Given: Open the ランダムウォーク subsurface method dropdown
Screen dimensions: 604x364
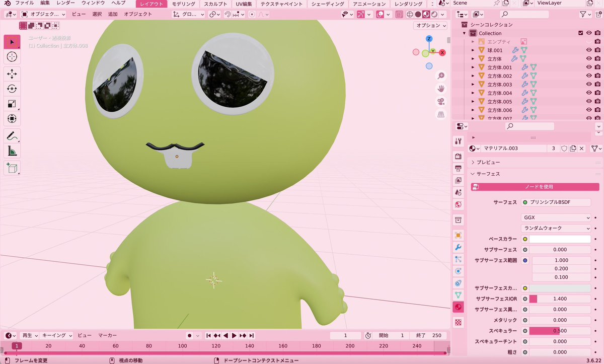Looking at the screenshot, I should click(x=556, y=228).
